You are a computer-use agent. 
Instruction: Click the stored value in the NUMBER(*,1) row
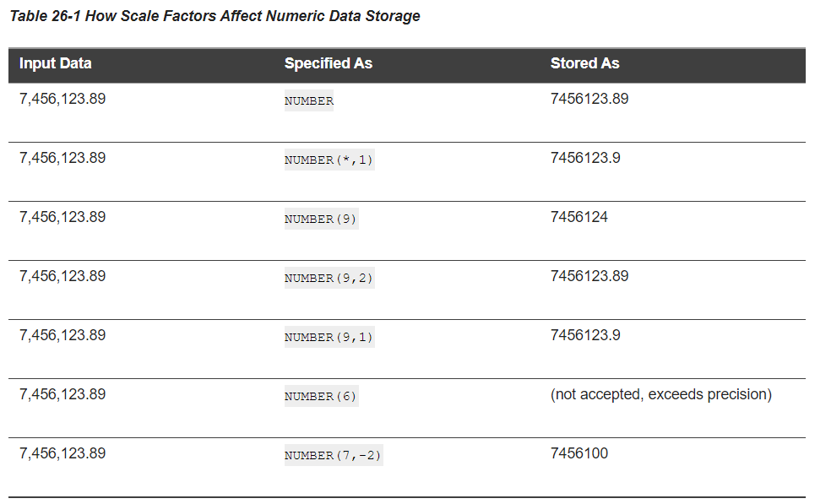585,158
